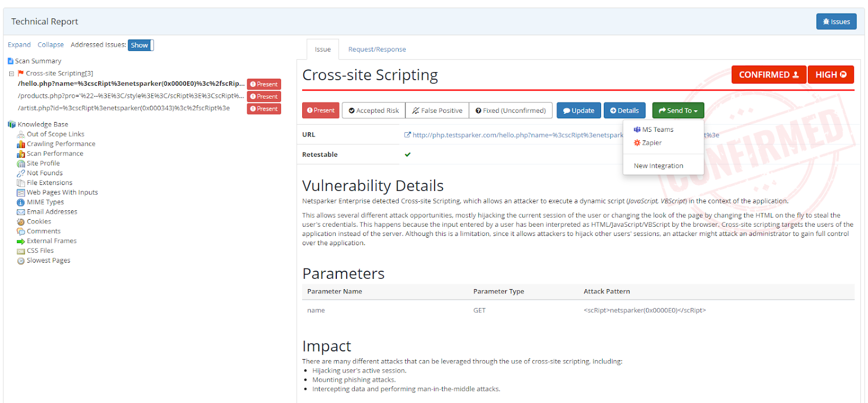Toggle the Addressed Issues Show switch

(141, 46)
